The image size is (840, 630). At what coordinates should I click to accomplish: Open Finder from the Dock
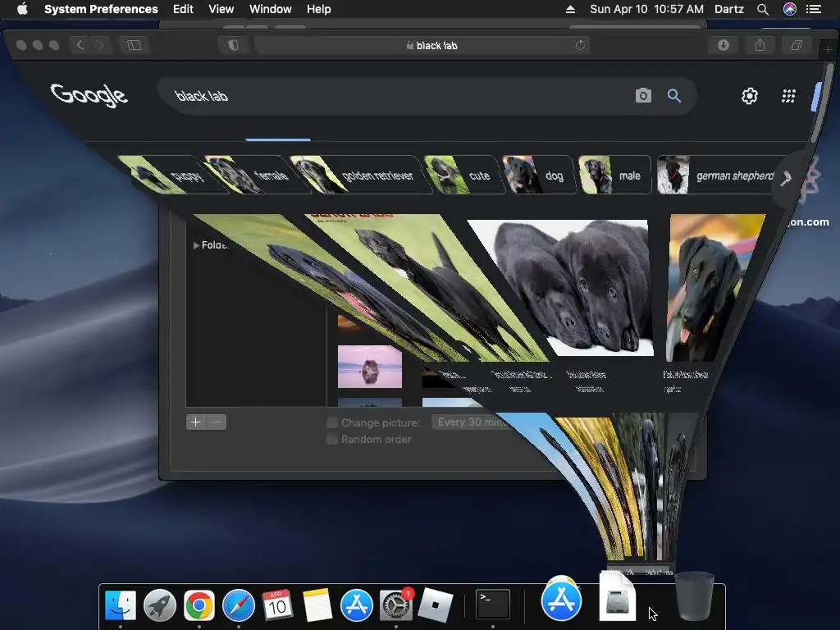pyautogui.click(x=121, y=605)
